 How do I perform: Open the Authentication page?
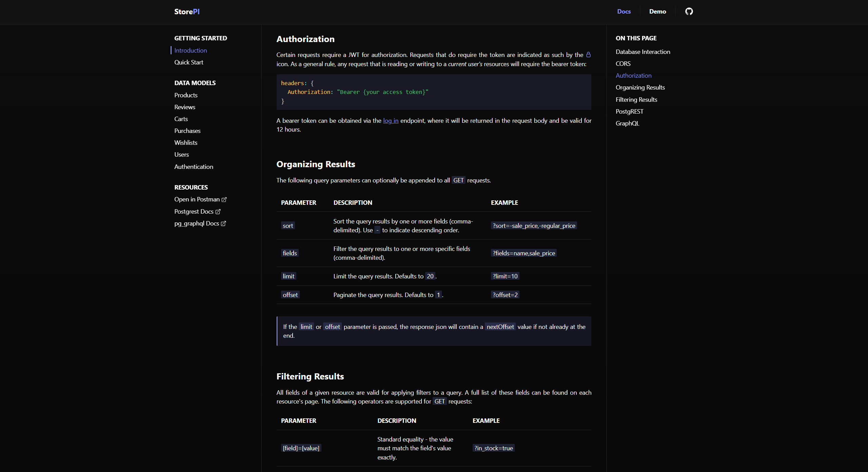194,166
